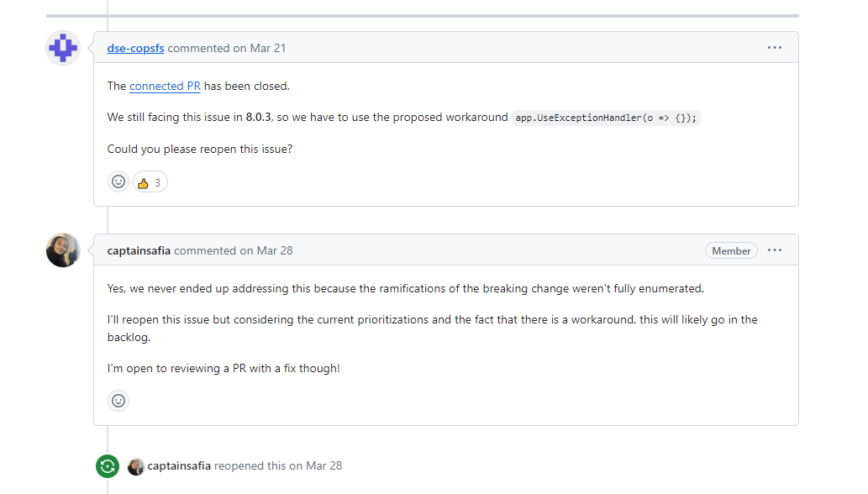Open captainsafia's profile avatar
The image size is (868, 494).
pyautogui.click(x=62, y=250)
